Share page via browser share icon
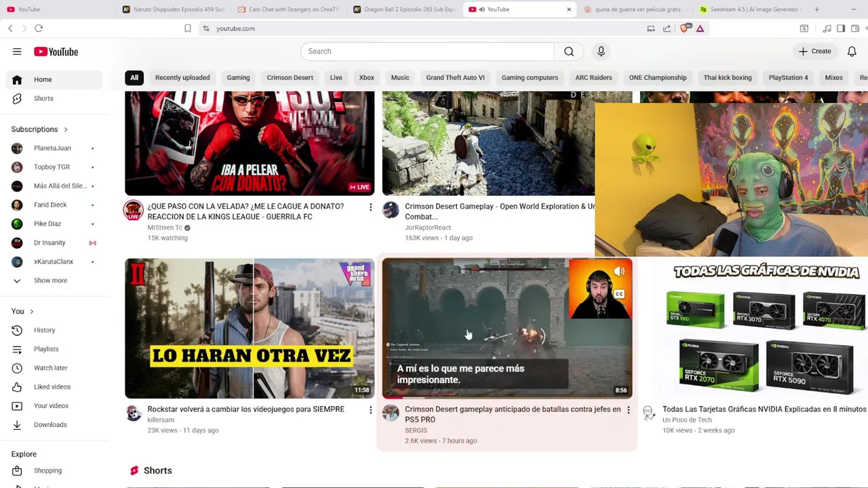 (667, 28)
